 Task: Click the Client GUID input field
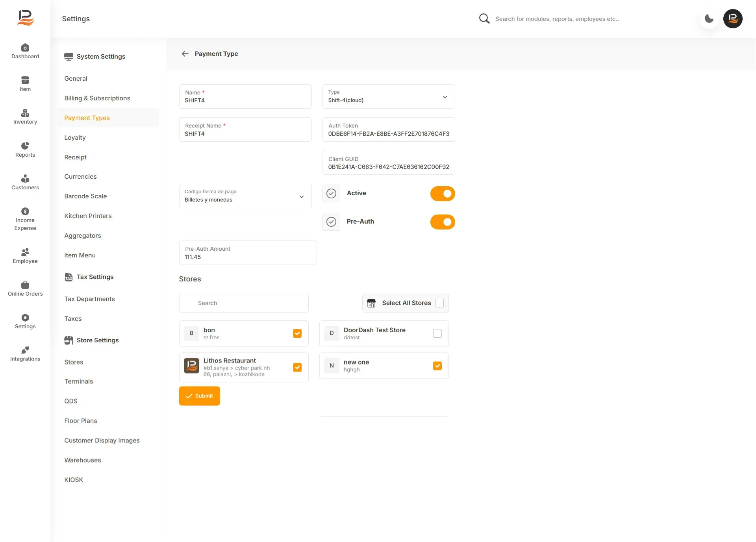389,163
